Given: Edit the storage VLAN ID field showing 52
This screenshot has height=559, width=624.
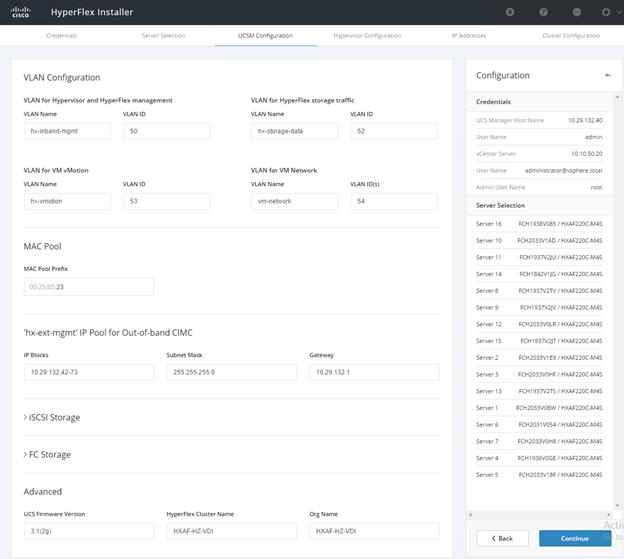Looking at the screenshot, I should click(394, 131).
